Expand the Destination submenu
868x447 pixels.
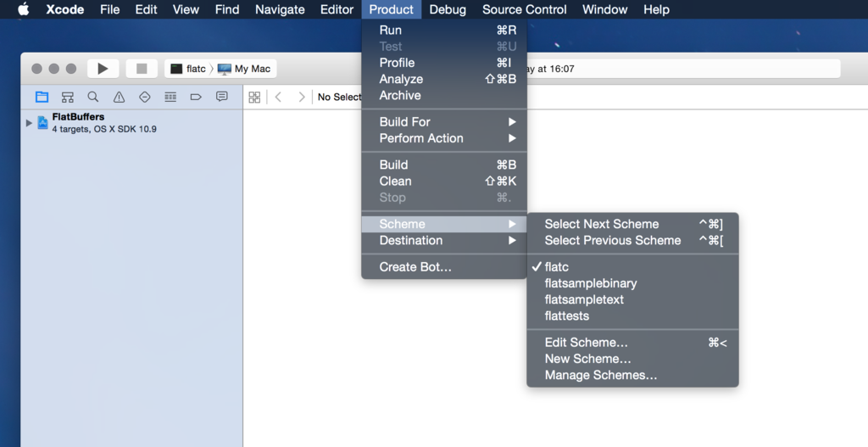(x=444, y=240)
